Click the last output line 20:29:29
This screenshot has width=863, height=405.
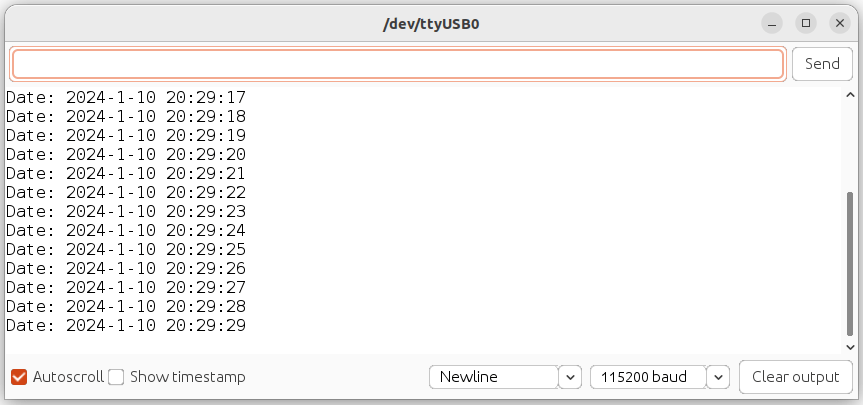126,326
